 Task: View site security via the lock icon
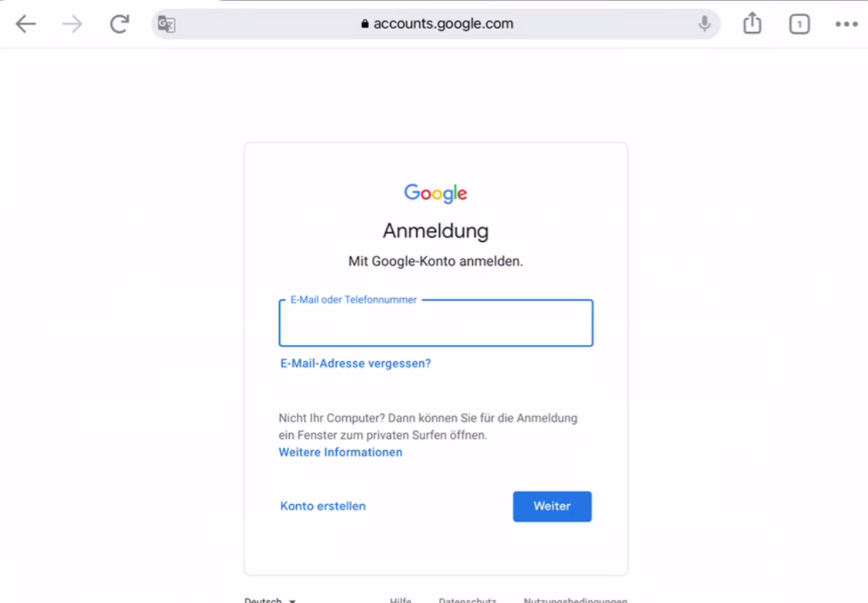pos(364,23)
